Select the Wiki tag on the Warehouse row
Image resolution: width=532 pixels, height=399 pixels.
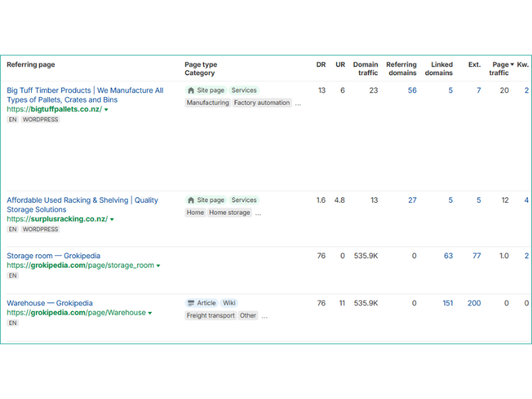(229, 303)
